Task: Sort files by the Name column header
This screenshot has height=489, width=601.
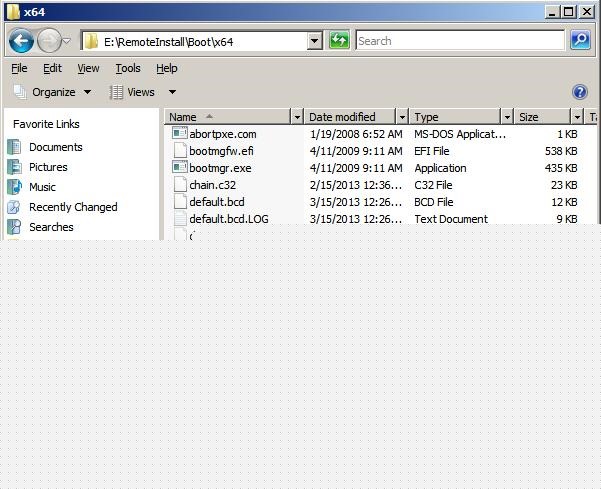Action: pyautogui.click(x=228, y=117)
